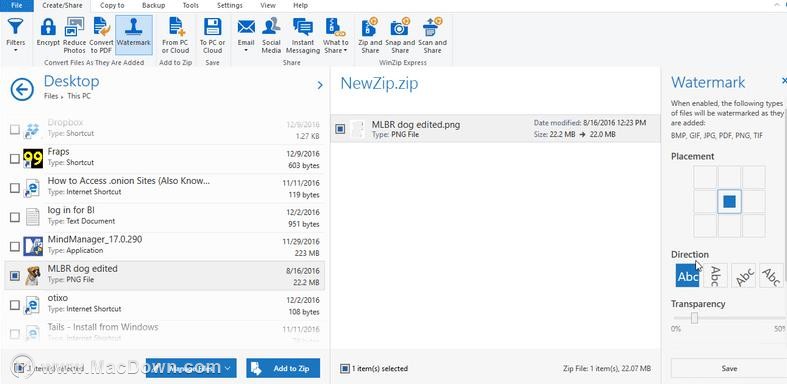Switch to the Tools tab
787x384 pixels.
[x=191, y=6]
